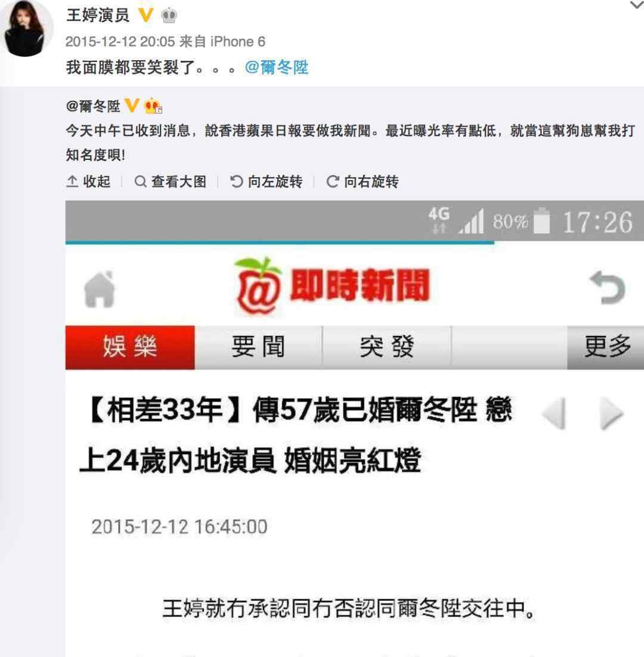Open the blue @爾冬陞 mention link
The image size is (644, 657).
coord(276,67)
